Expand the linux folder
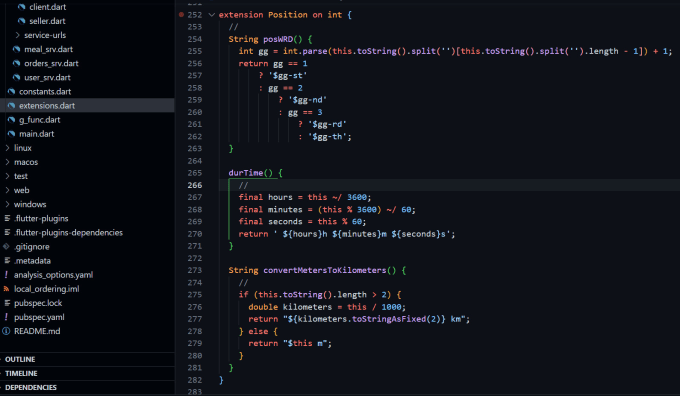The height and width of the screenshot is (396, 680). pyautogui.click(x=23, y=148)
